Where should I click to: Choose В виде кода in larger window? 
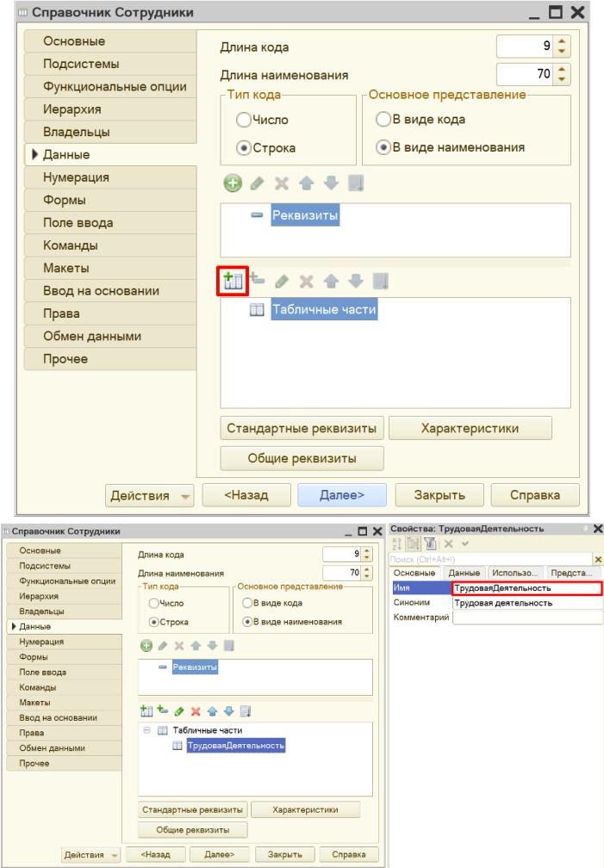(x=383, y=119)
